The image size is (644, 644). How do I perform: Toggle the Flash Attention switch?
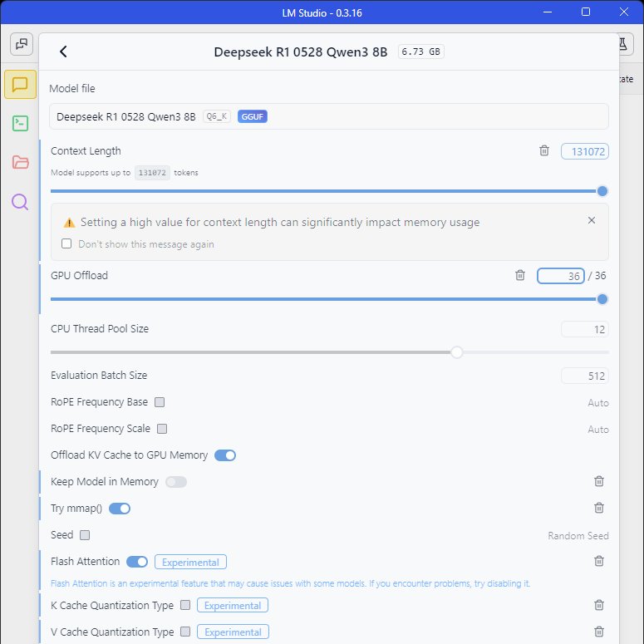[x=137, y=562]
